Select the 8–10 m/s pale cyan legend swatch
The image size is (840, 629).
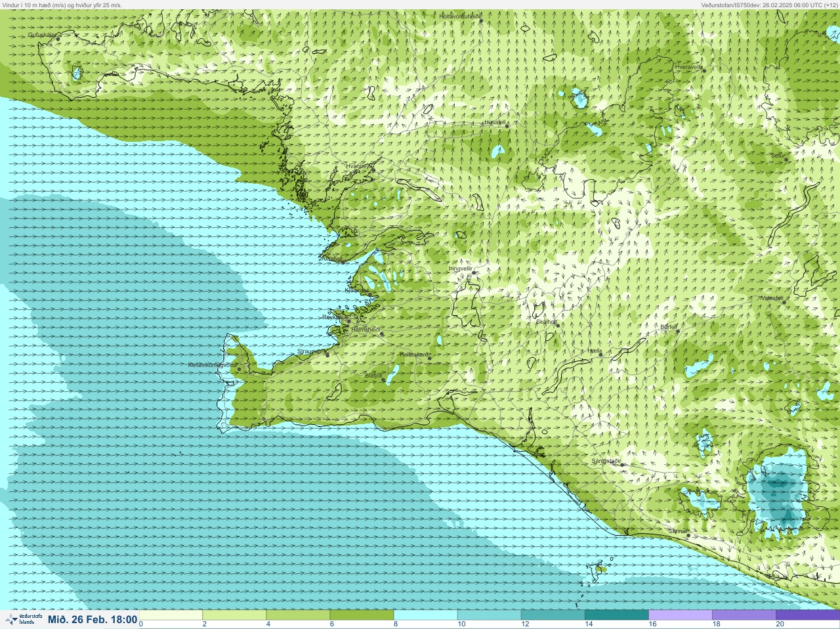pyautogui.click(x=425, y=615)
